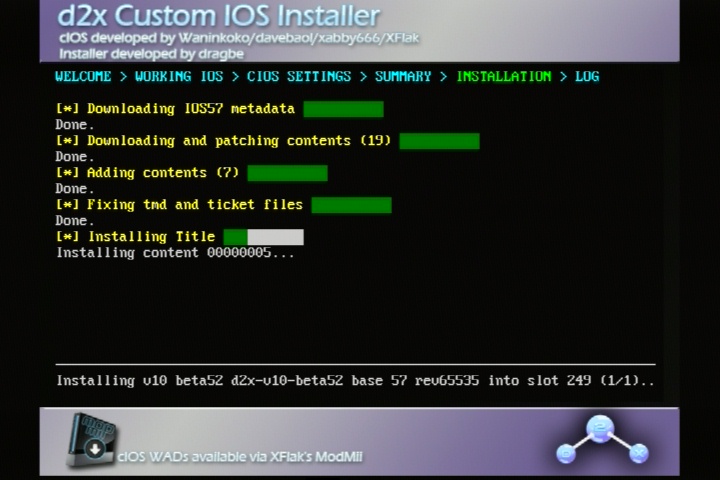Select the WELCOME breadcrumb step
This screenshot has width=720, height=480.
83,76
